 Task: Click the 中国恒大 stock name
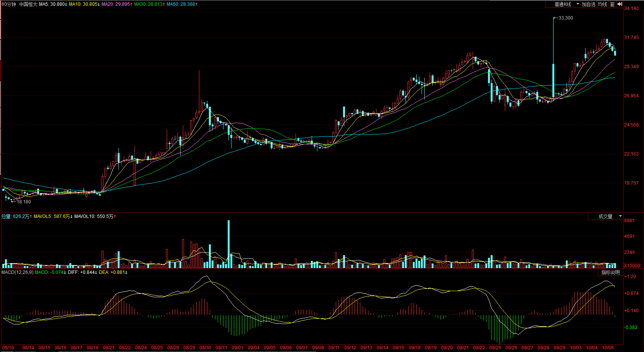(28, 4)
